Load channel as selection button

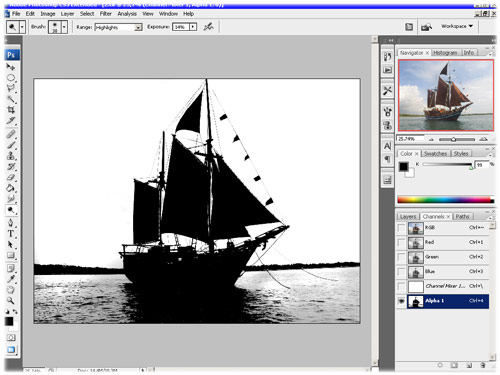(x=440, y=365)
